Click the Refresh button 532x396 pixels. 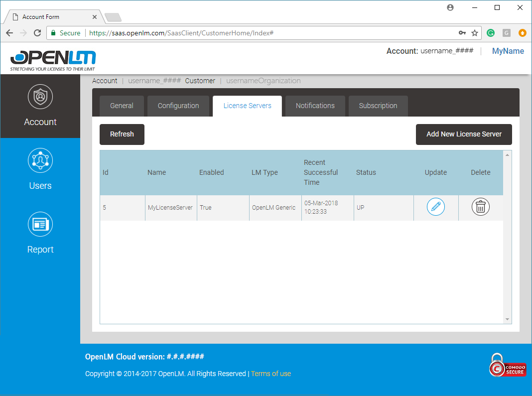[x=122, y=134]
